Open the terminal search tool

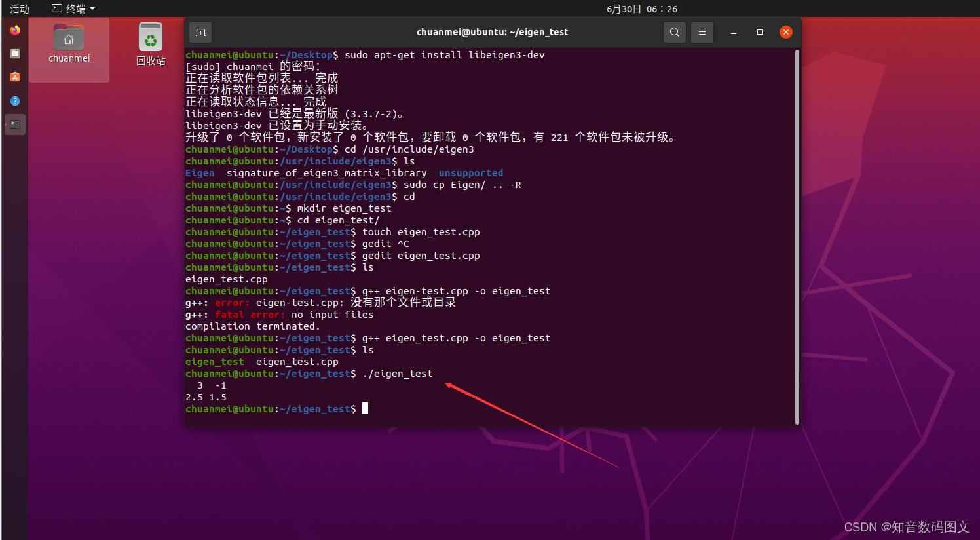(x=674, y=31)
